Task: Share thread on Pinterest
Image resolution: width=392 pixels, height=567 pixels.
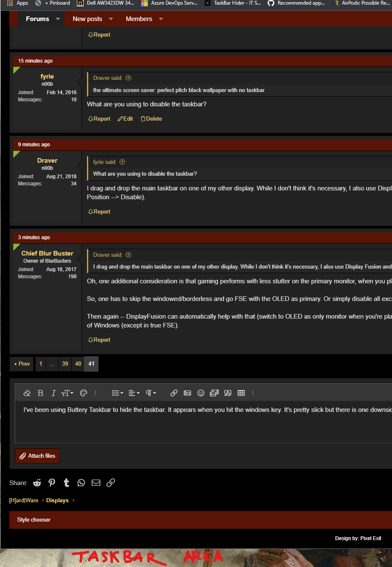Action: 52,483
